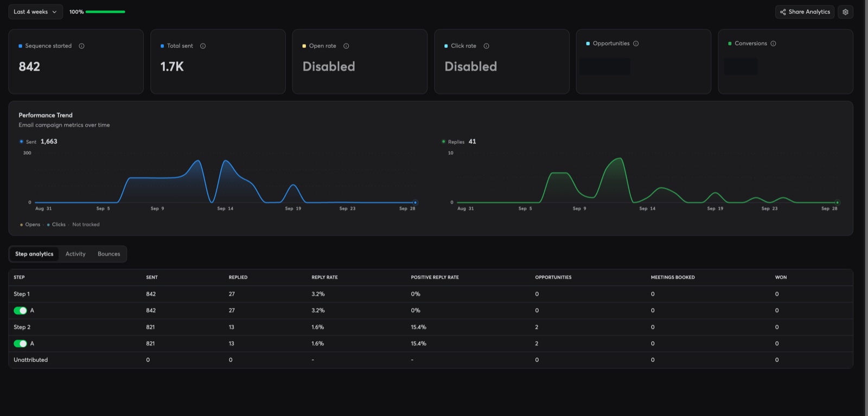Image resolution: width=868 pixels, height=416 pixels.
Task: Click Step 2 sent count 821
Action: pyautogui.click(x=150, y=327)
